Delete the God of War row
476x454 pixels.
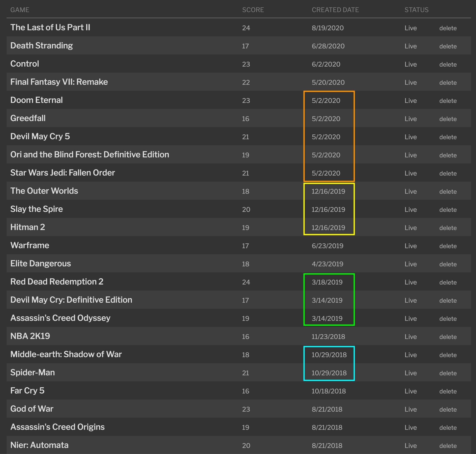click(x=448, y=409)
